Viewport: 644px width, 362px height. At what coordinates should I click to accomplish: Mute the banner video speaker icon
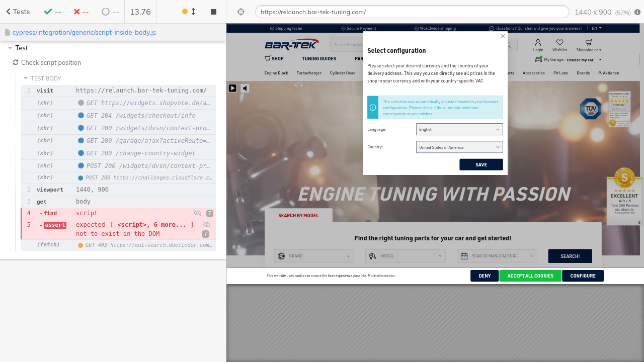click(245, 88)
